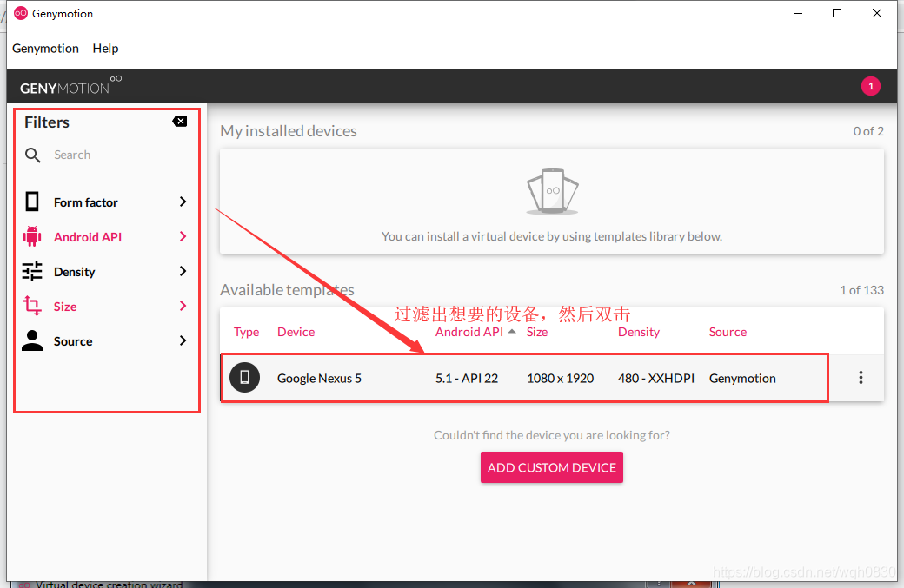Select the Form factor filter label
The image size is (904, 588).
pos(86,202)
